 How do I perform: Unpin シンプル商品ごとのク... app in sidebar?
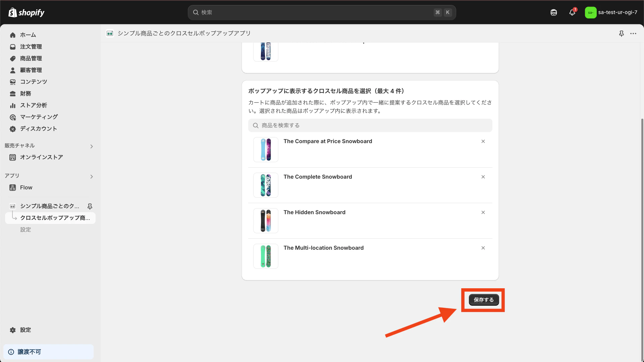(90, 206)
